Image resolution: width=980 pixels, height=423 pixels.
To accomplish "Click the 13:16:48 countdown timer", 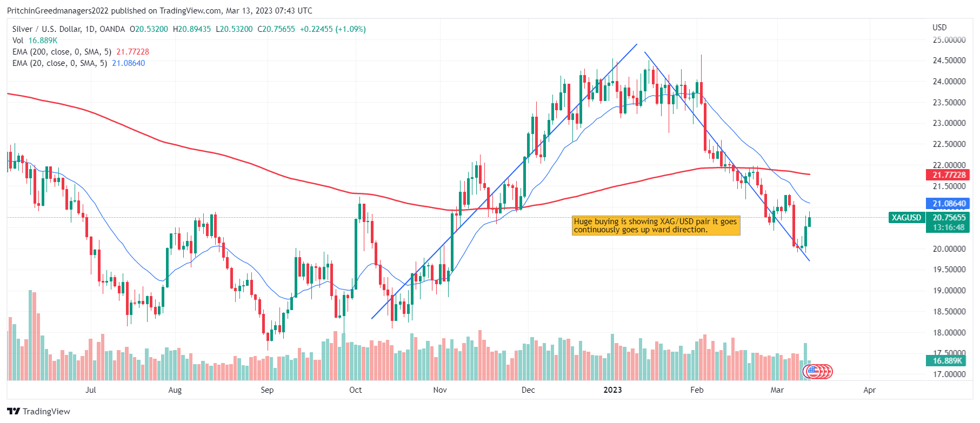I will click(x=948, y=227).
